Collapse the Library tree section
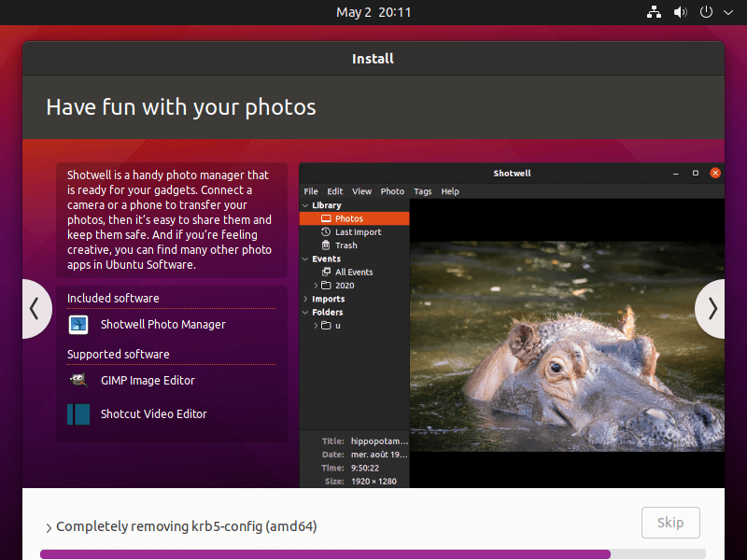Image resolution: width=747 pixels, height=560 pixels. pyautogui.click(x=305, y=205)
